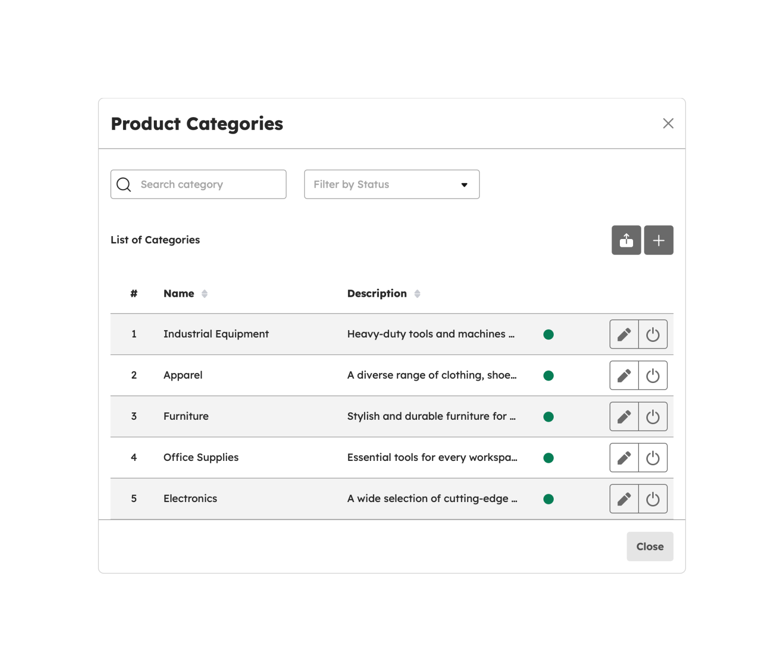Edit the Apparel category

pos(624,375)
